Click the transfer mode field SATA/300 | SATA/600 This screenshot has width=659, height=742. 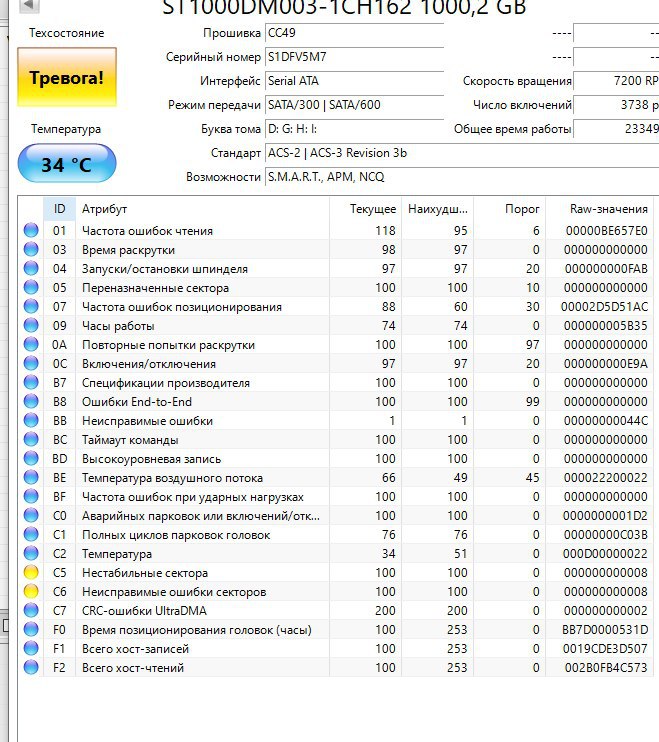pos(354,105)
